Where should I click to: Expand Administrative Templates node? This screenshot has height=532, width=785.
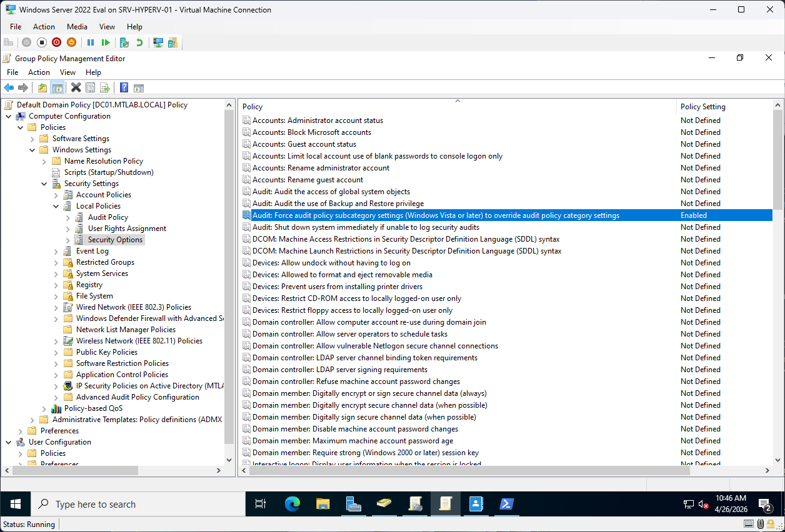pos(32,420)
